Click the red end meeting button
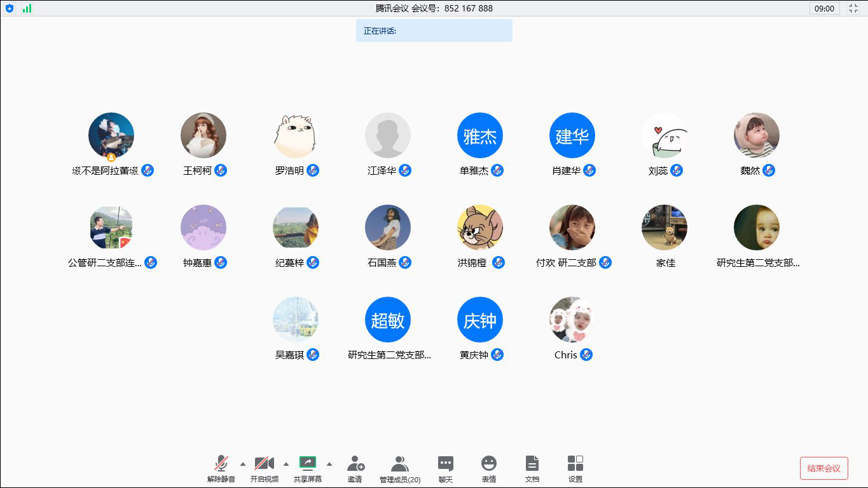 [823, 468]
